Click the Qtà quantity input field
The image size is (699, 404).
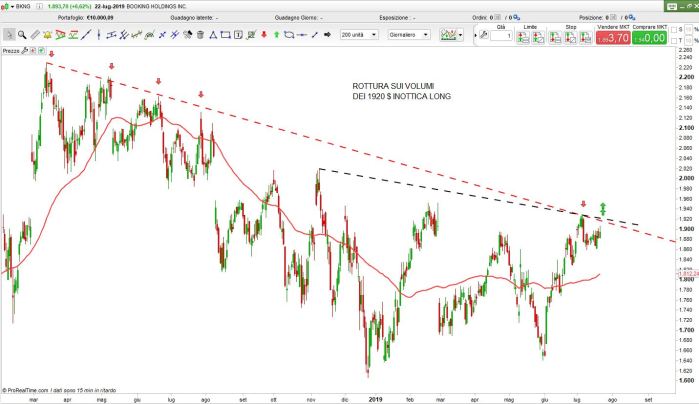[x=501, y=37]
